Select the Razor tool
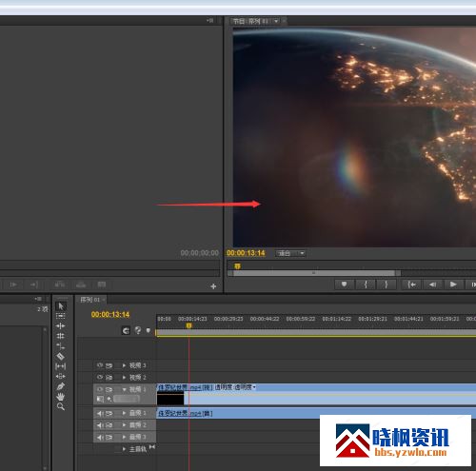The height and width of the screenshot is (471, 476). [x=60, y=356]
